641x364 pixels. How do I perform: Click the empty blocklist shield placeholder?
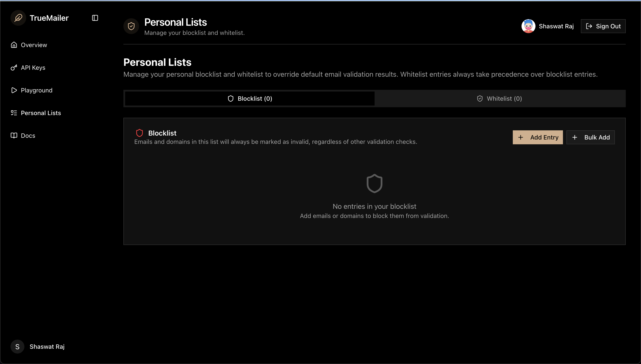tap(374, 184)
